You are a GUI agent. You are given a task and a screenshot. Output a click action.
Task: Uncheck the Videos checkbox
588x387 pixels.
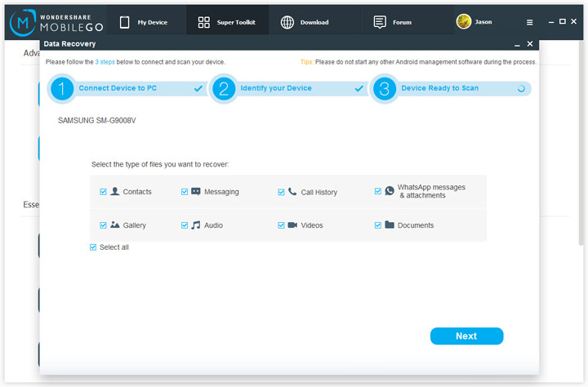coord(281,225)
